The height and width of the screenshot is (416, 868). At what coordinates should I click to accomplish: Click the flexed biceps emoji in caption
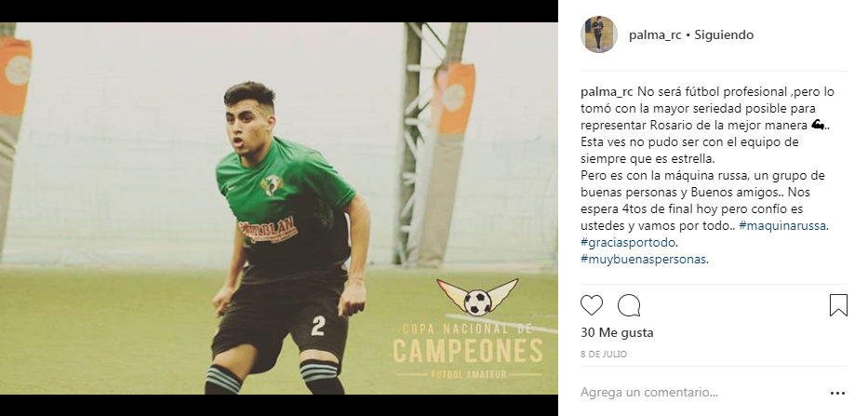click(818, 126)
